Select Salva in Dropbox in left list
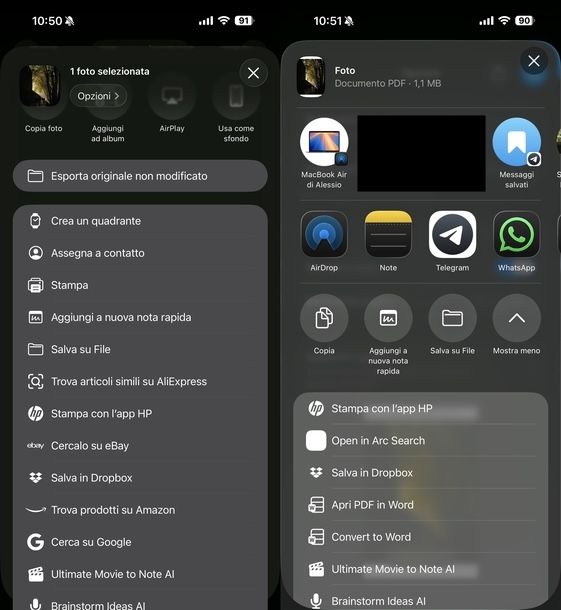561x610 pixels. pyautogui.click(x=140, y=478)
